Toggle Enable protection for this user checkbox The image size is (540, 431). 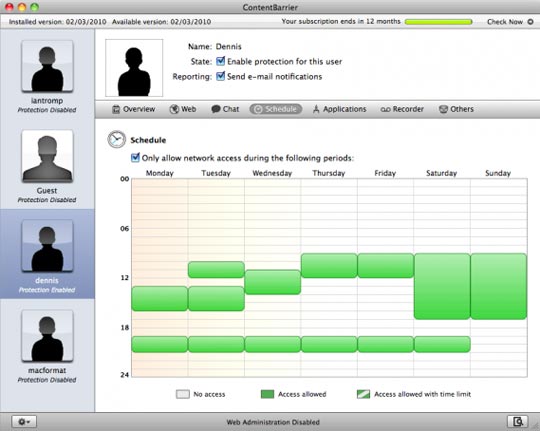tap(220, 61)
